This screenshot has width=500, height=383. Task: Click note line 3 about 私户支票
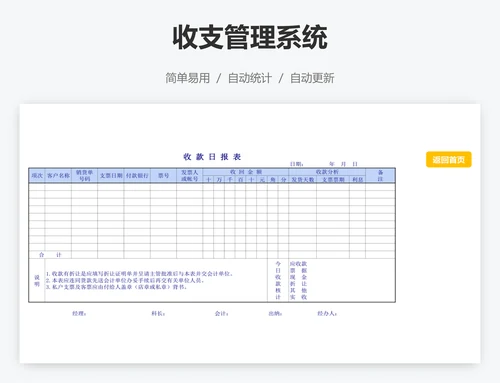116,287
